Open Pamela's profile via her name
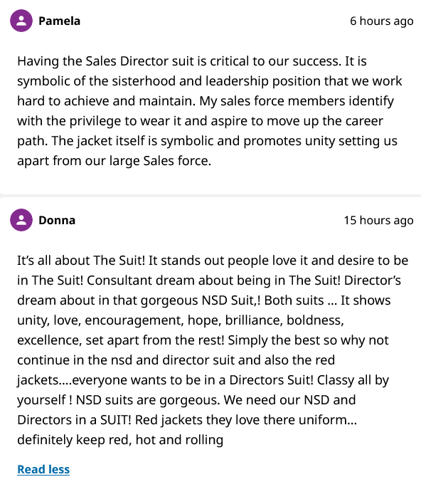421x504 pixels. point(60,21)
